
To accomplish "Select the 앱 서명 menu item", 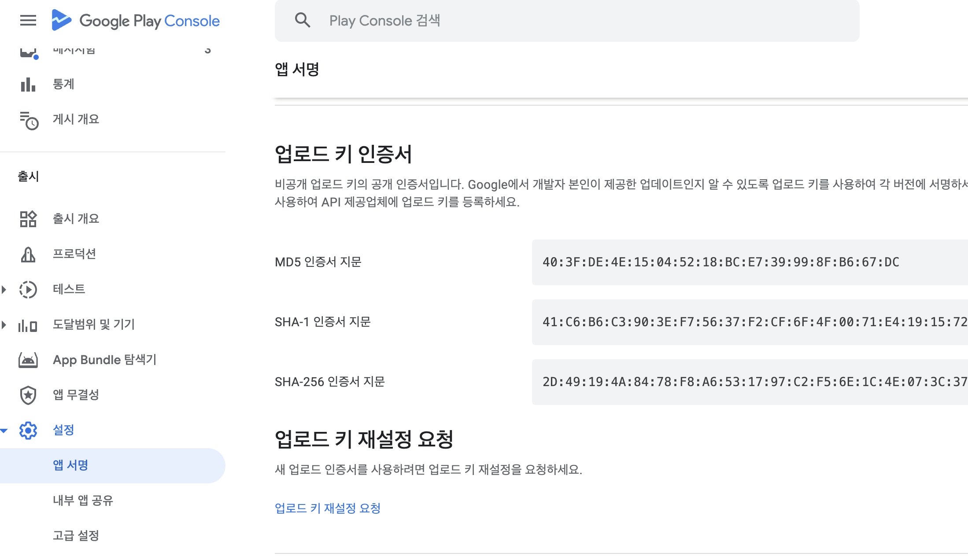I will click(x=70, y=465).
